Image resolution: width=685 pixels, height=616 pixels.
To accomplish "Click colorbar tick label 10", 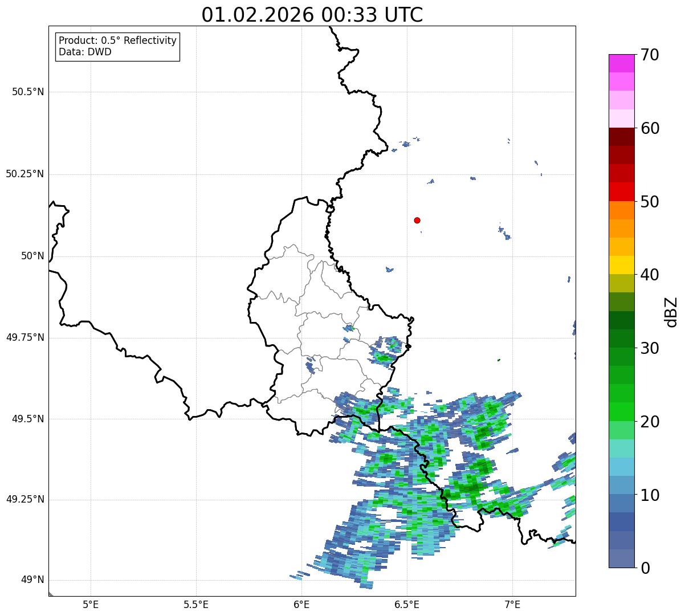I will click(x=650, y=495).
